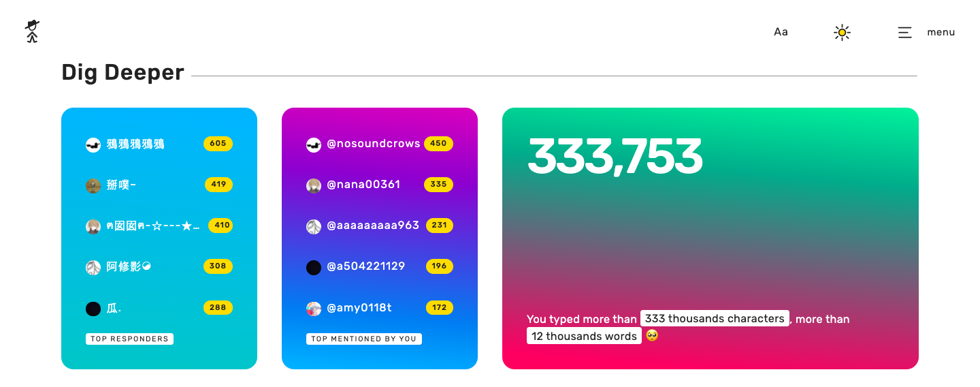The width and height of the screenshot is (980, 387).
Task: Click the 450 mentions badge
Action: 438,144
